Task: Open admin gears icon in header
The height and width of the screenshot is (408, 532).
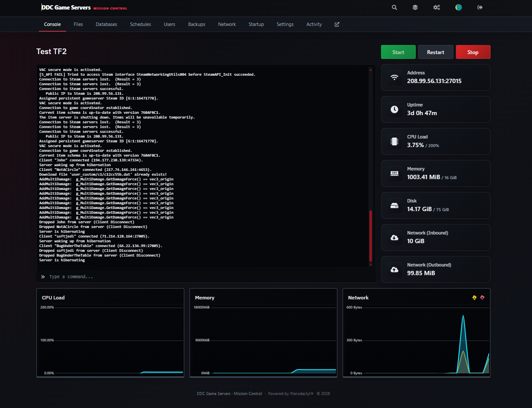Action: [x=436, y=7]
